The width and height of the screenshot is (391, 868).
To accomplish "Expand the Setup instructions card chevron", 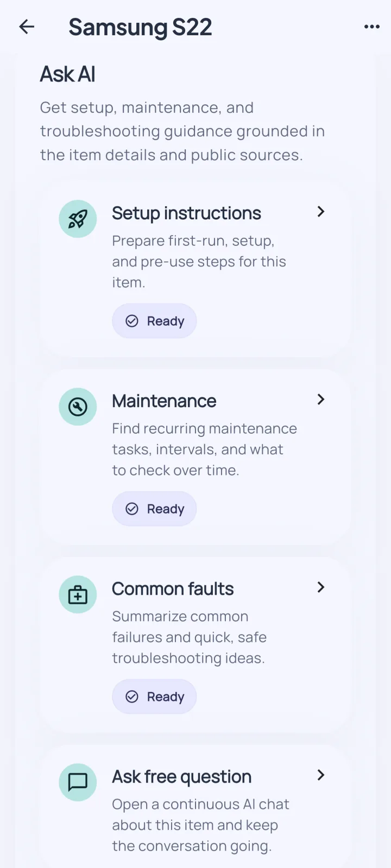I will 320,212.
